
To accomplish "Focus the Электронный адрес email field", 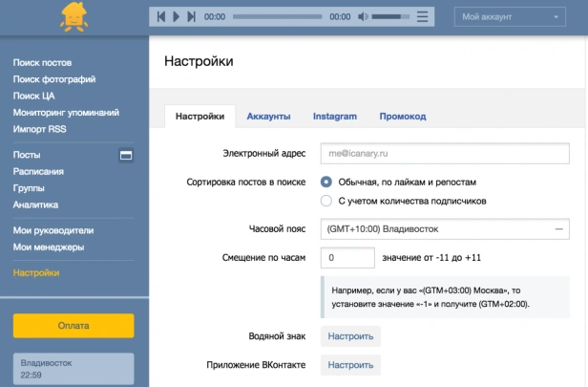I will tap(445, 153).
